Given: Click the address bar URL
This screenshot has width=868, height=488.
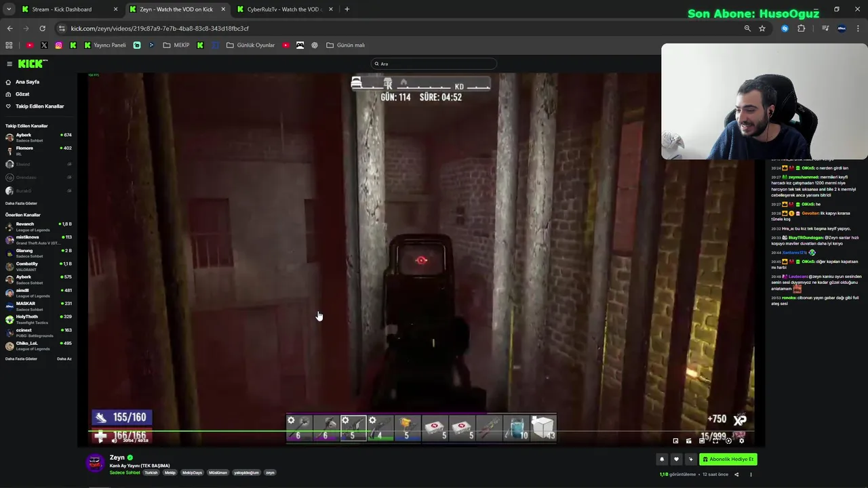Looking at the screenshot, I should (160, 28).
